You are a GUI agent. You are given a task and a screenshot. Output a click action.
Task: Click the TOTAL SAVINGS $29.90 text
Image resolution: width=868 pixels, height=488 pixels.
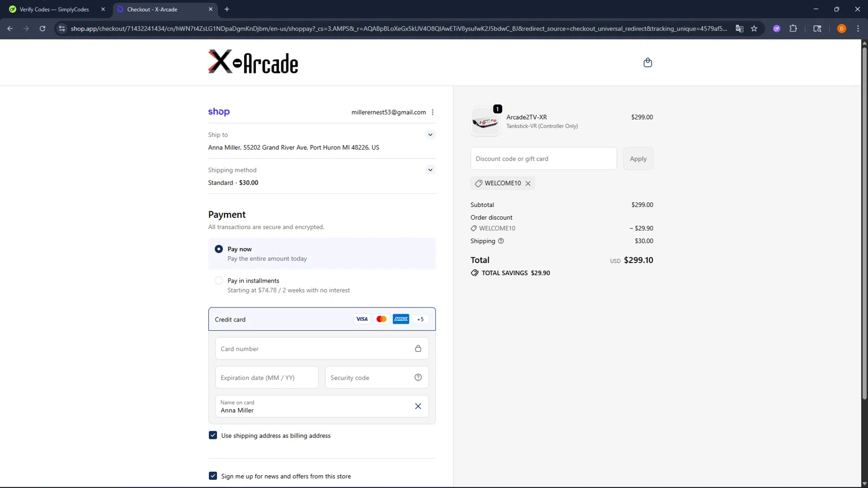[516, 273]
